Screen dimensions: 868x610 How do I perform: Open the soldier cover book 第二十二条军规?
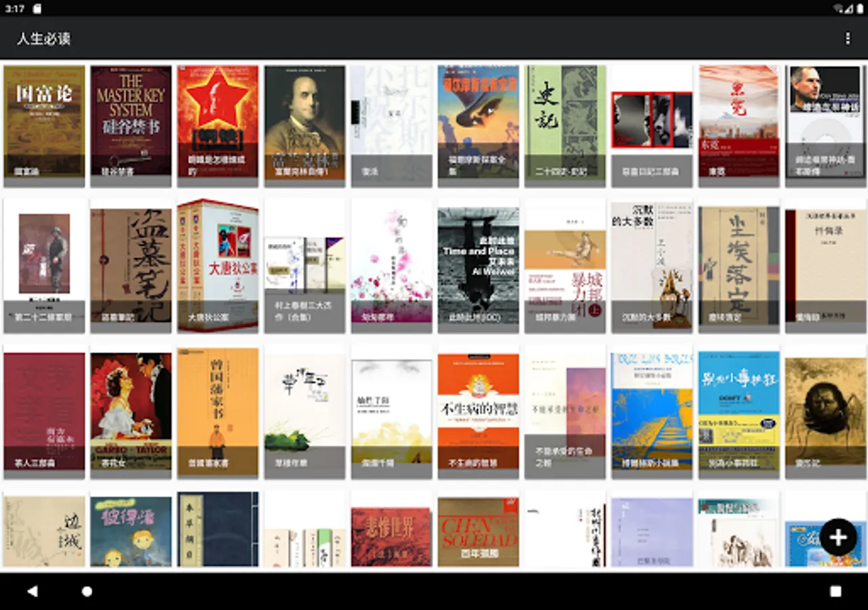44,266
